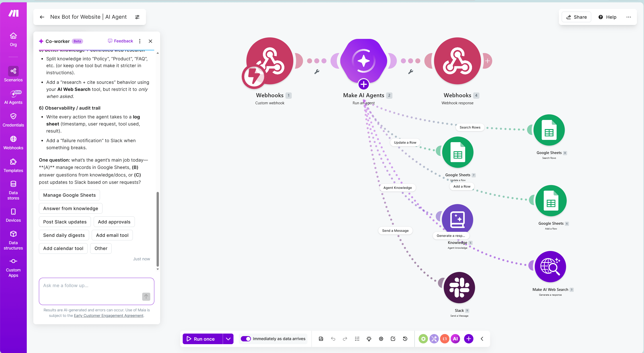Close the Co-worker panel
Image resolution: width=644 pixels, height=353 pixels.
[151, 41]
